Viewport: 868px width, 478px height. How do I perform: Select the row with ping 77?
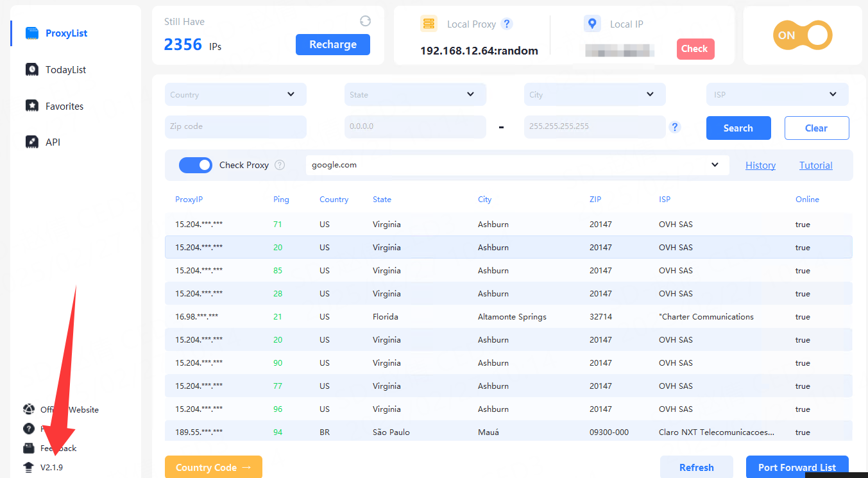coord(509,386)
